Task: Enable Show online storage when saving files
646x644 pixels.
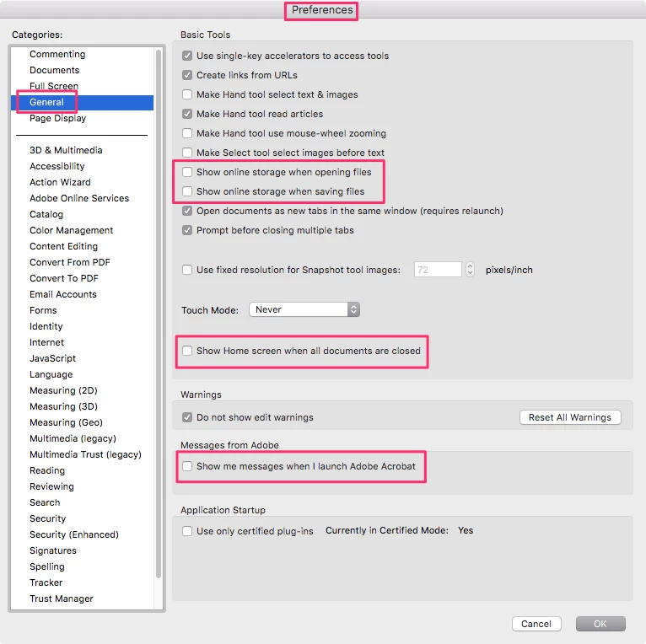Action: click(187, 191)
